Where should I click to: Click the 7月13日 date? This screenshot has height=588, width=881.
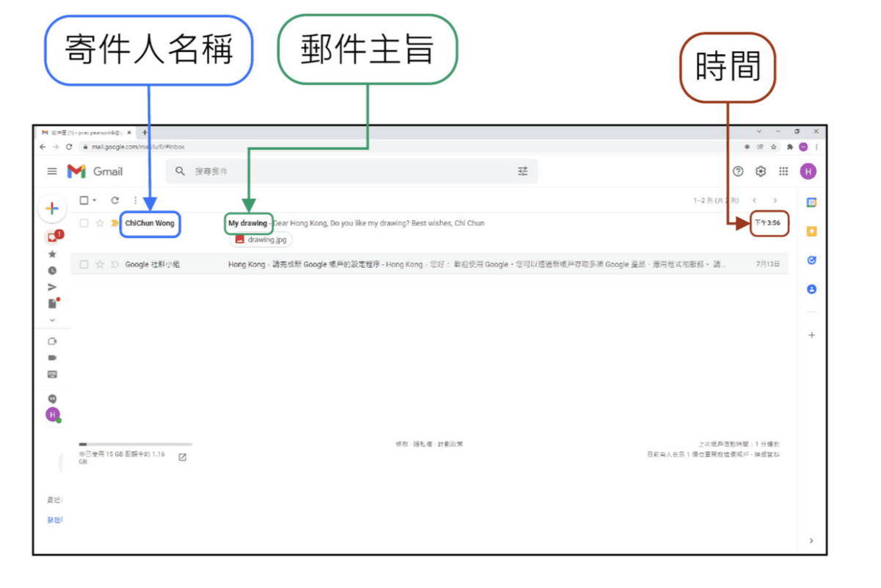pos(768,264)
